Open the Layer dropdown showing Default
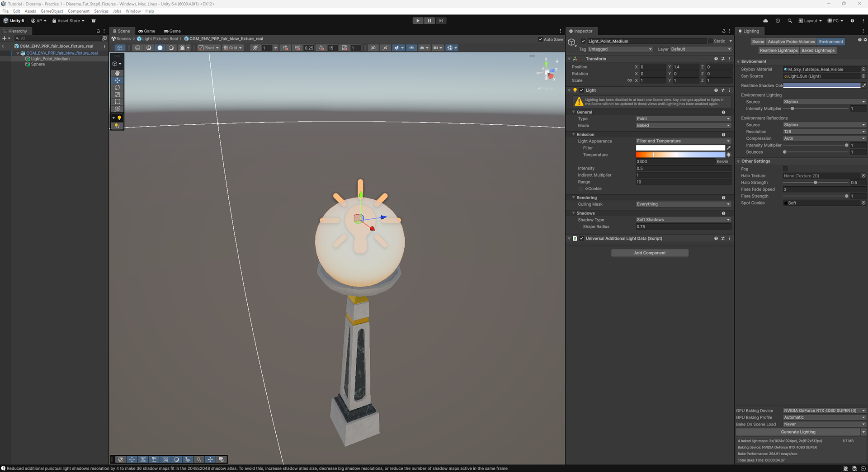The width and height of the screenshot is (868, 472). (x=701, y=49)
